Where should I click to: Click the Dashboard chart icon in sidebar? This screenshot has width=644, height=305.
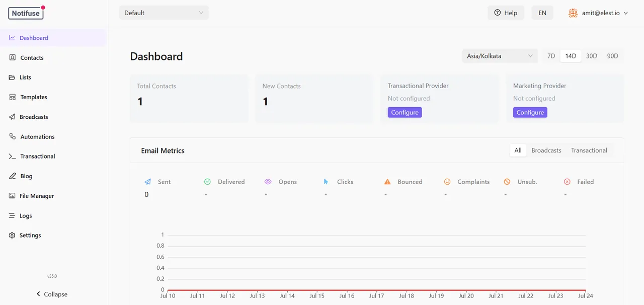click(12, 38)
